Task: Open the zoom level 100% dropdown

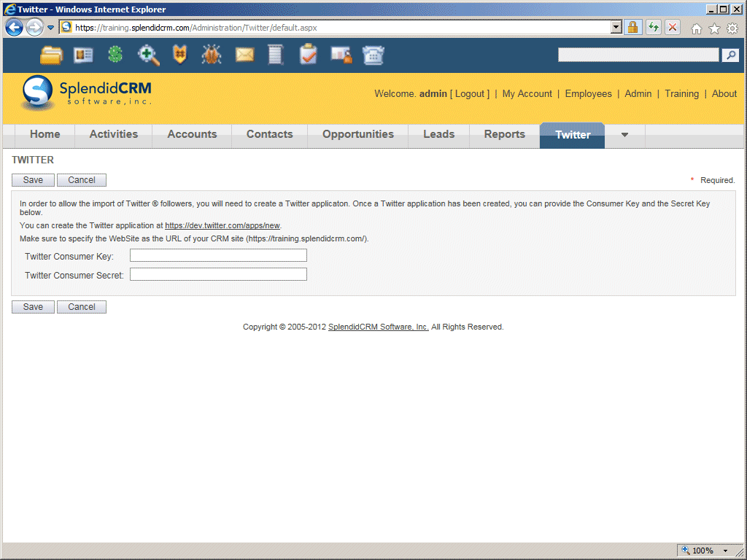Action: pos(725,551)
